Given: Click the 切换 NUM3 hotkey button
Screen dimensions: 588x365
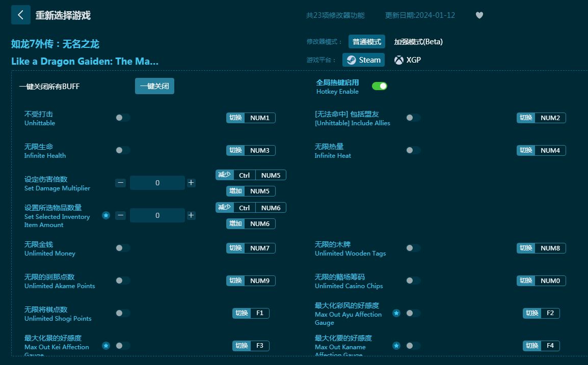Looking at the screenshot, I should click(x=251, y=151).
